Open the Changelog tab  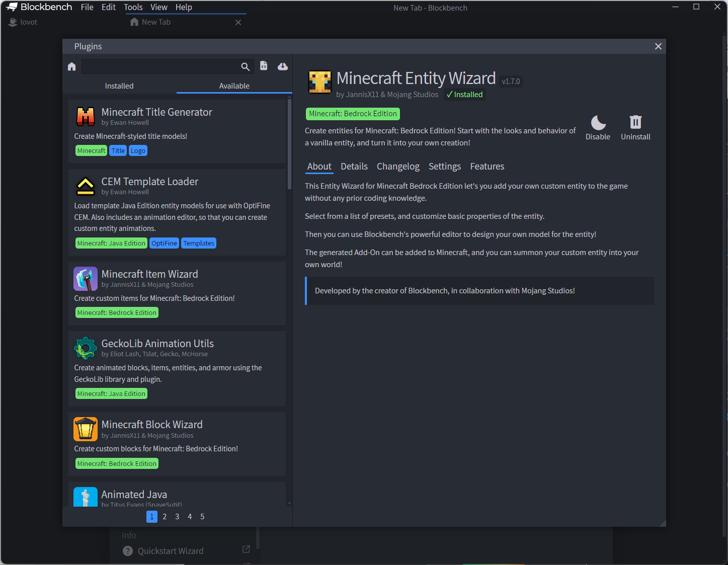pyautogui.click(x=398, y=167)
